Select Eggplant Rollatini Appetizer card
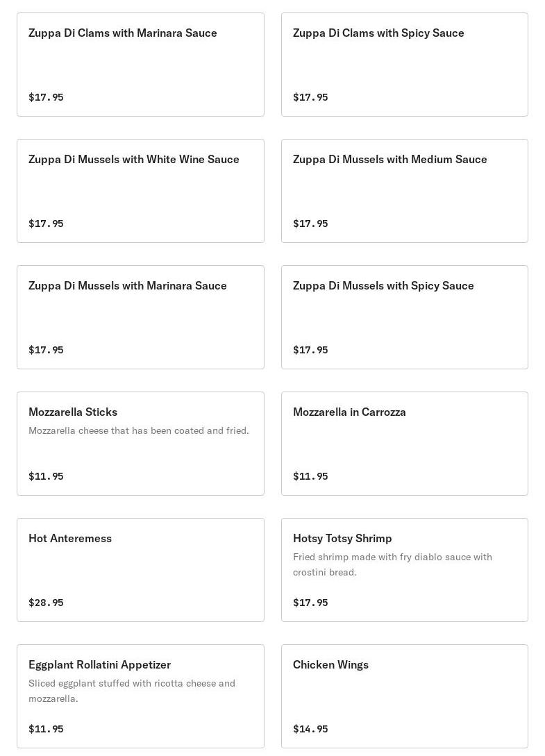The height and width of the screenshot is (756, 545). [99, 664]
